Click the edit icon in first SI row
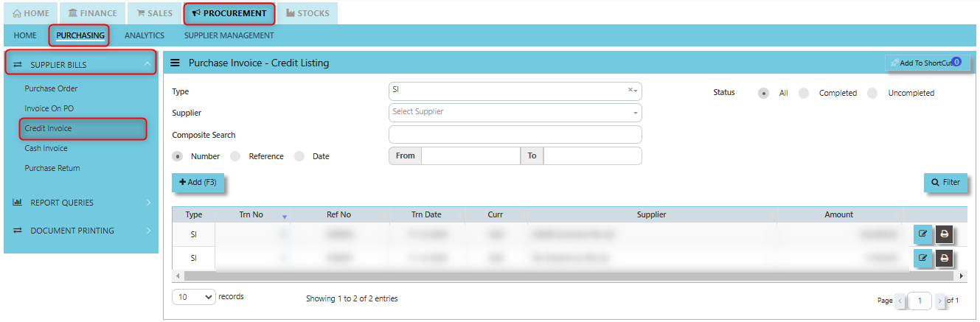 click(x=922, y=235)
